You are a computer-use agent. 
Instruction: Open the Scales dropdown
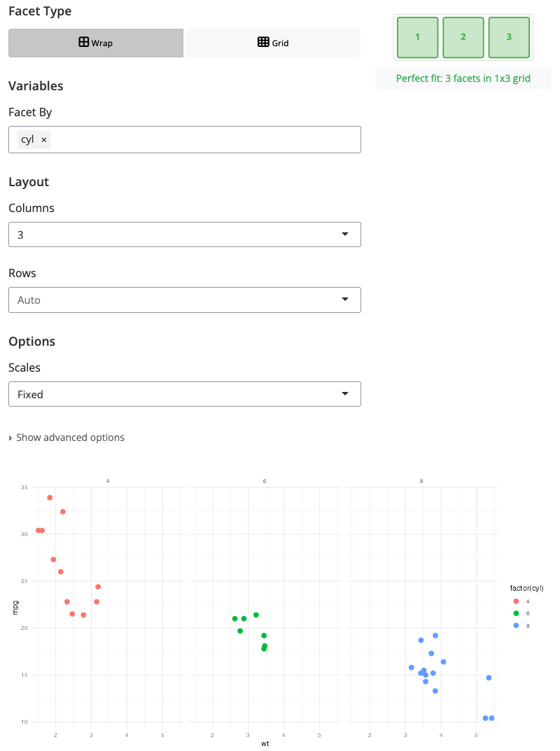(x=184, y=394)
